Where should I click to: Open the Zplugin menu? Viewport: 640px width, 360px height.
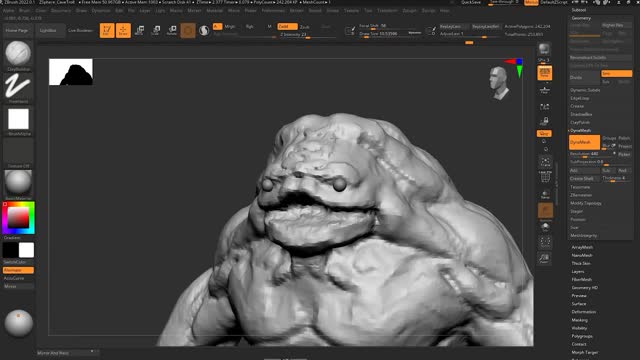pos(409,11)
